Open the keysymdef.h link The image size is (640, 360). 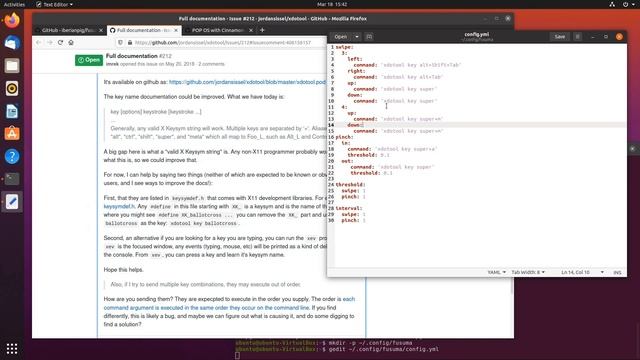(119, 207)
